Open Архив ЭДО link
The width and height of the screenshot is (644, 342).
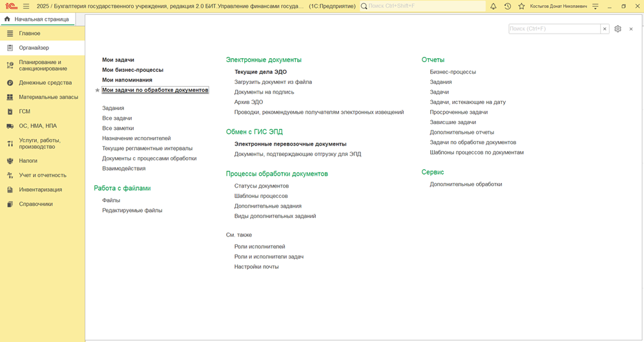(249, 102)
